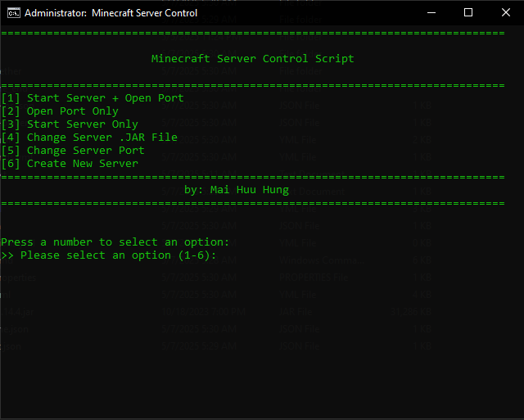Click the separator line above the menu options

(x=252, y=85)
